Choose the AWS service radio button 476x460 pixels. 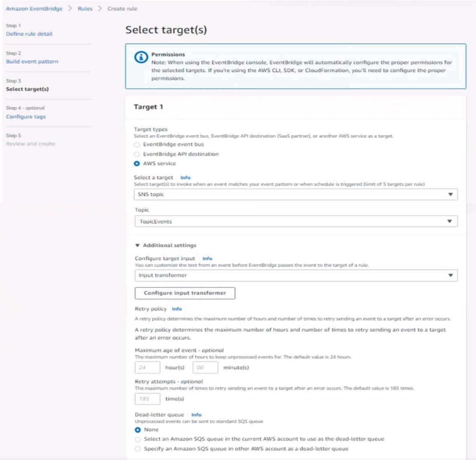tap(137, 164)
